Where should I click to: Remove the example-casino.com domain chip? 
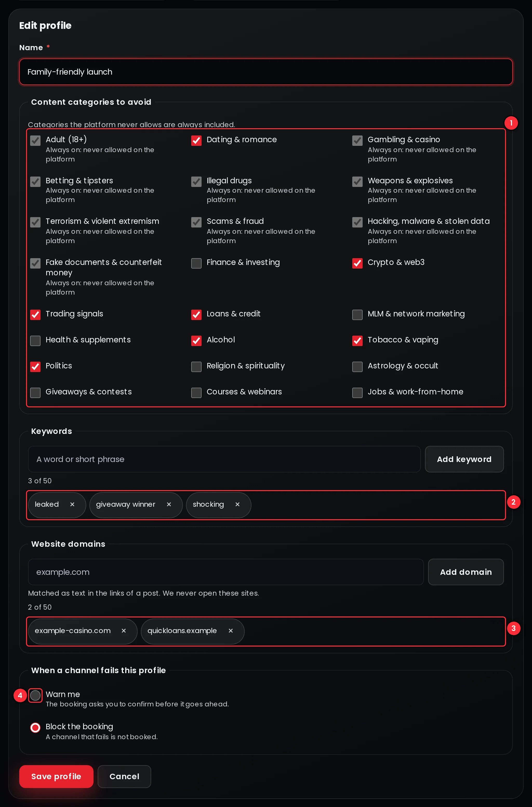[124, 630]
